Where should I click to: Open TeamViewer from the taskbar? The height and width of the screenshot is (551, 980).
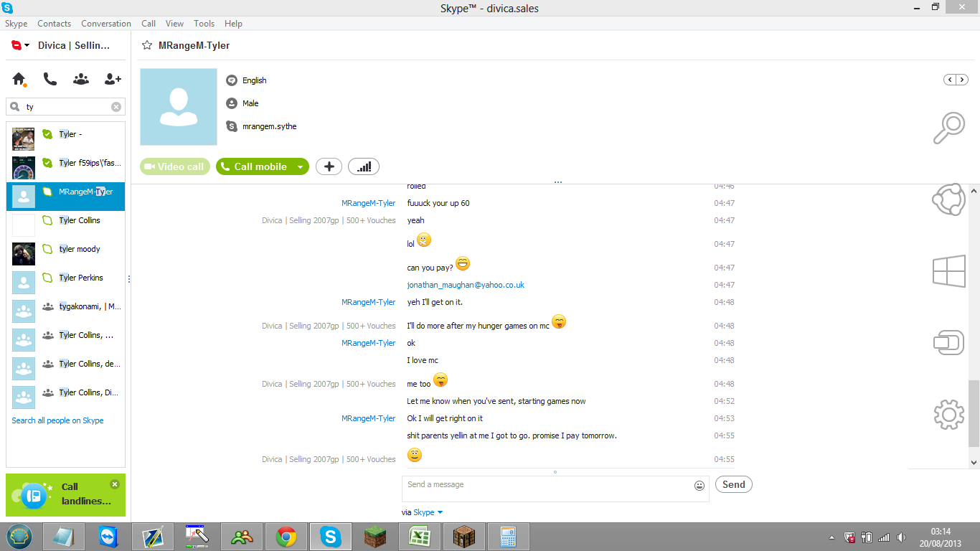[x=108, y=537]
